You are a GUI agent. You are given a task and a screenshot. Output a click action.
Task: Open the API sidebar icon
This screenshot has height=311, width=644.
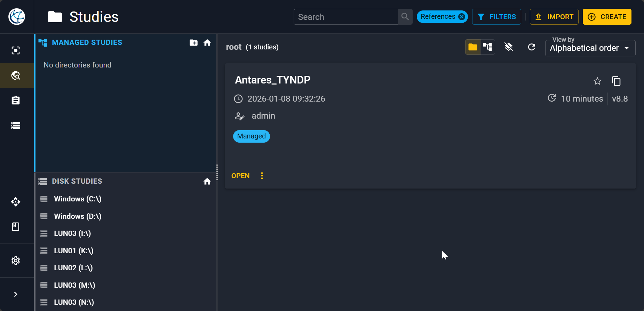(16, 202)
